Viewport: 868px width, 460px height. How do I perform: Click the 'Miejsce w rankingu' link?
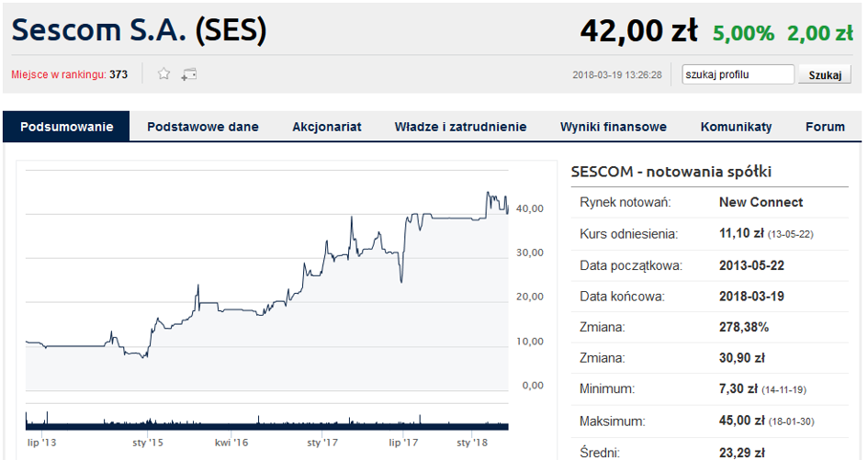(x=58, y=74)
